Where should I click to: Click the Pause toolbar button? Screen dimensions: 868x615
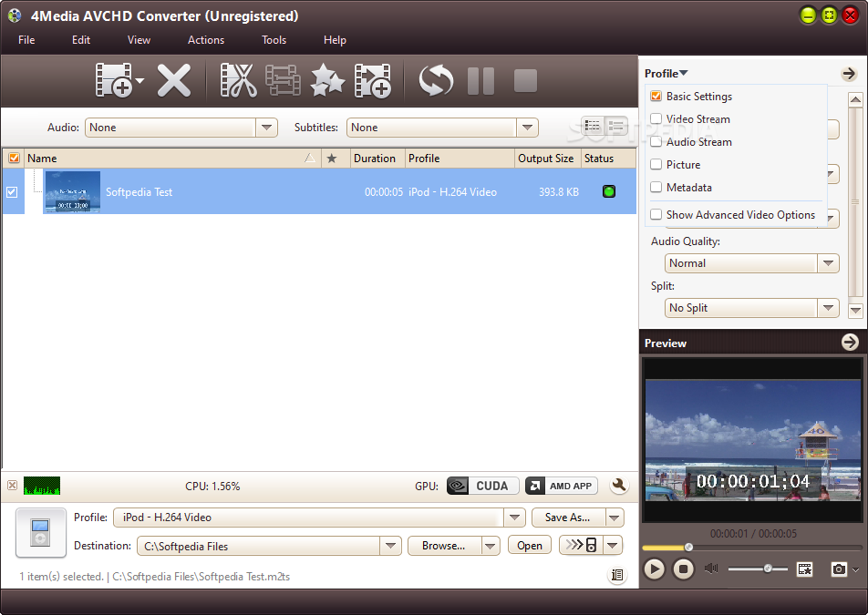coord(480,81)
